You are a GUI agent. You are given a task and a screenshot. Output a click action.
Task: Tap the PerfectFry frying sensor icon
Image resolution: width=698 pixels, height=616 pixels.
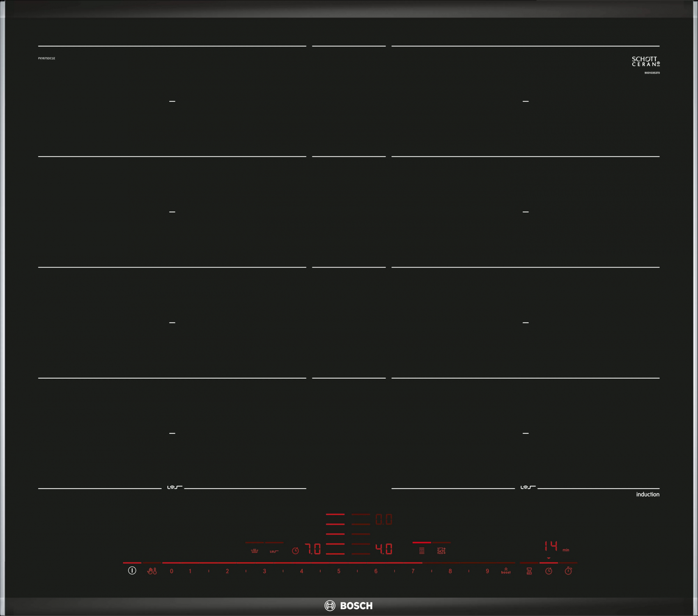click(274, 551)
